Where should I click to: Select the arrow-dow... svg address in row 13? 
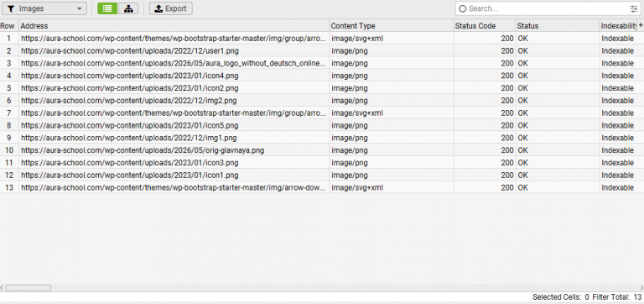[x=174, y=187]
